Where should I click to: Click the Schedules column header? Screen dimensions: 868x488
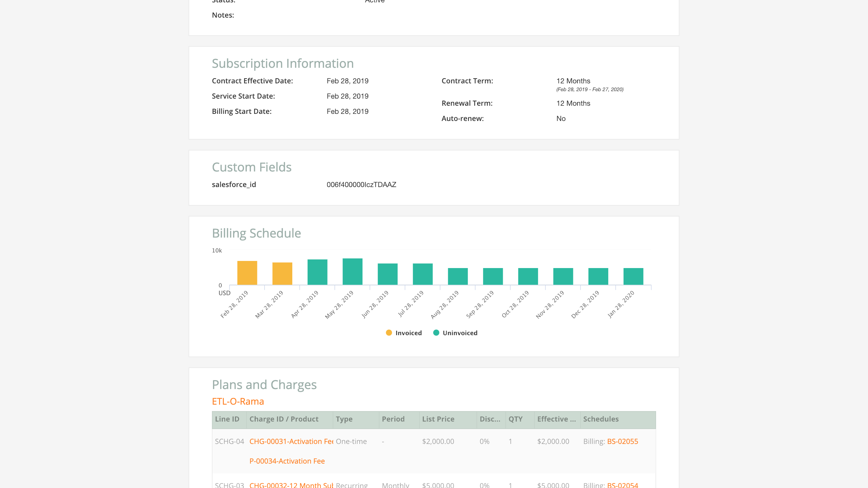(x=601, y=419)
